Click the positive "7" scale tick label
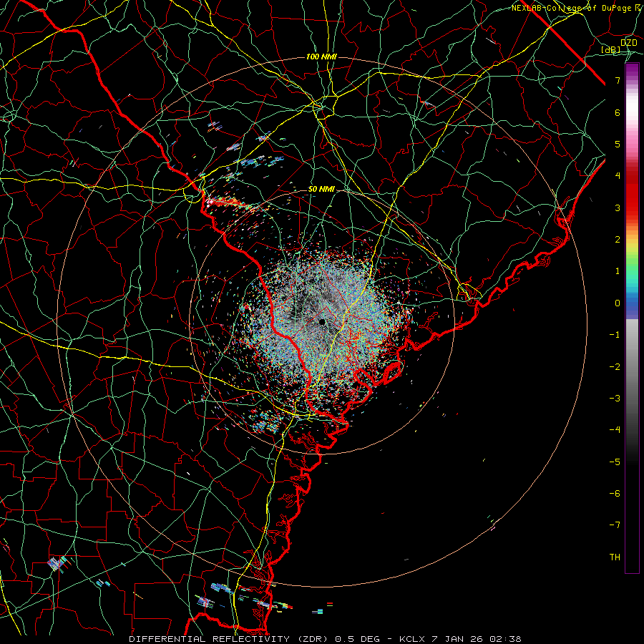The image size is (644, 644). (x=618, y=80)
